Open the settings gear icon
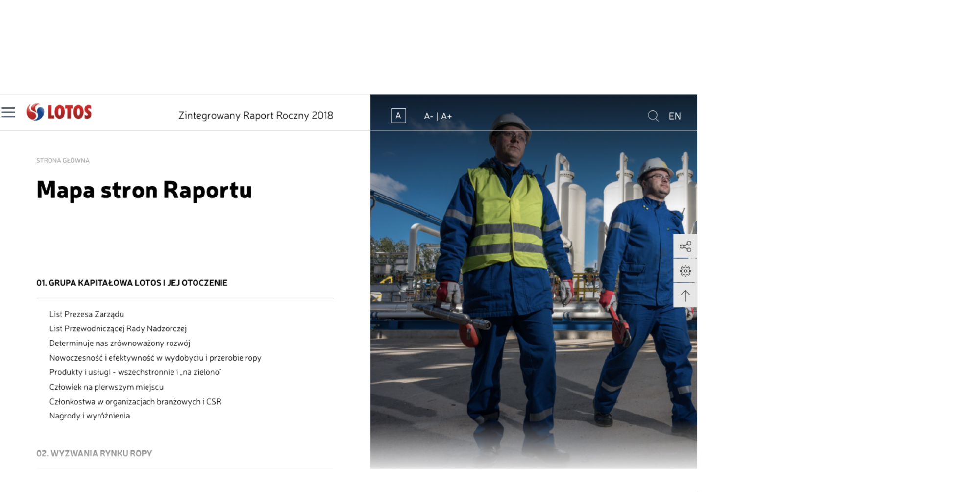The width and height of the screenshot is (980, 492). (x=685, y=271)
